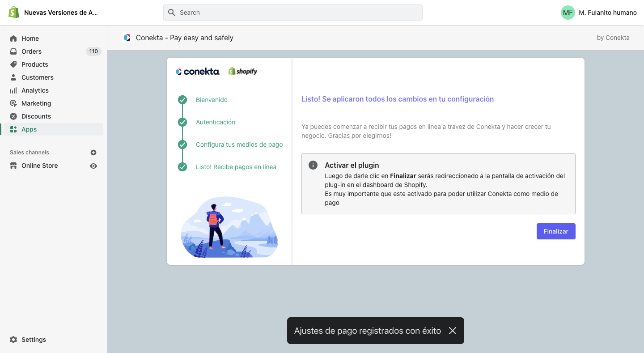This screenshot has height=353, width=644.
Task: Click the shopify logo in the card
Action: click(243, 71)
